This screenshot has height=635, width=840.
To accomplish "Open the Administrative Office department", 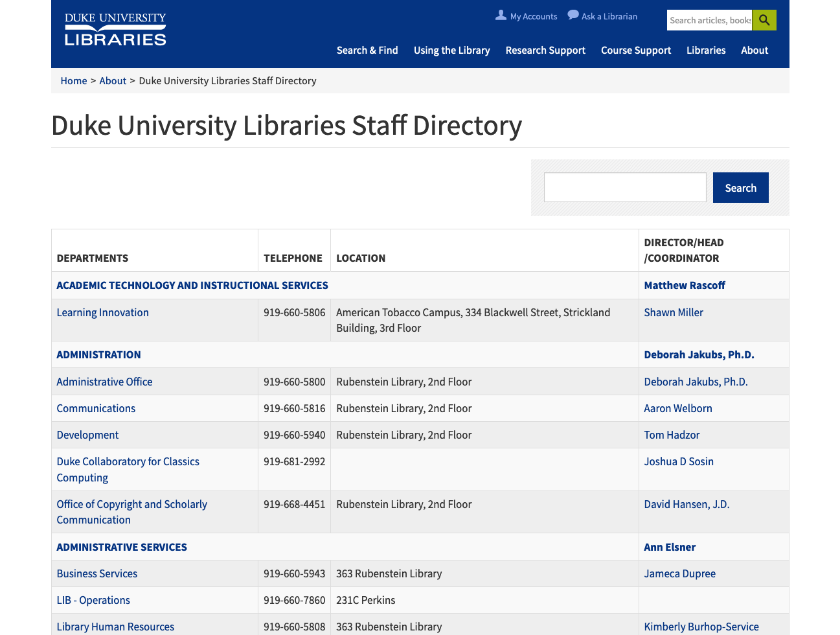I will pyautogui.click(x=104, y=382).
